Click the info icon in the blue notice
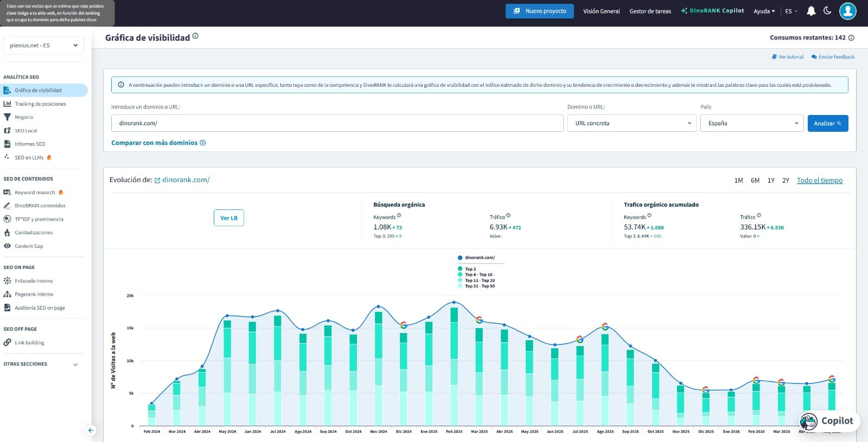This screenshot has height=442, width=868. (x=120, y=85)
